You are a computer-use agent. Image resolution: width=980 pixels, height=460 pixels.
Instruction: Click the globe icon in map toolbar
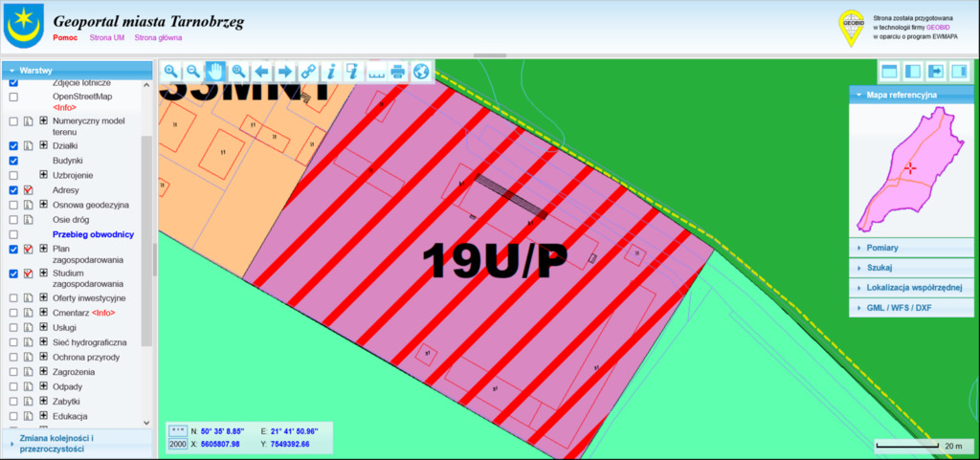coord(421,72)
